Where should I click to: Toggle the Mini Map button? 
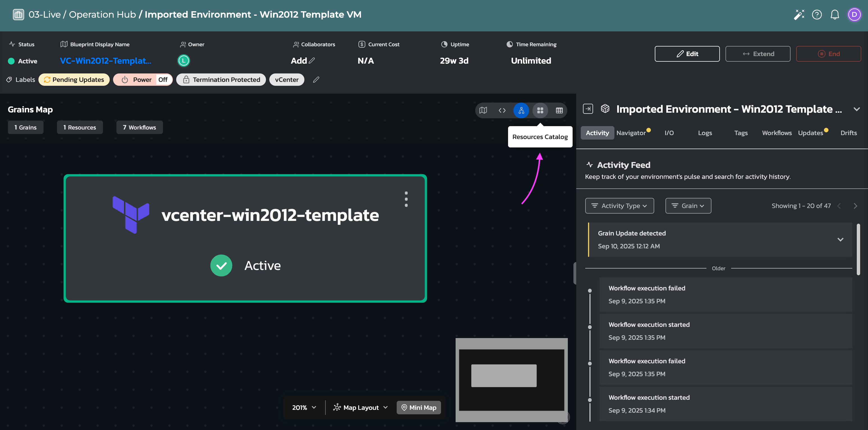pos(419,408)
